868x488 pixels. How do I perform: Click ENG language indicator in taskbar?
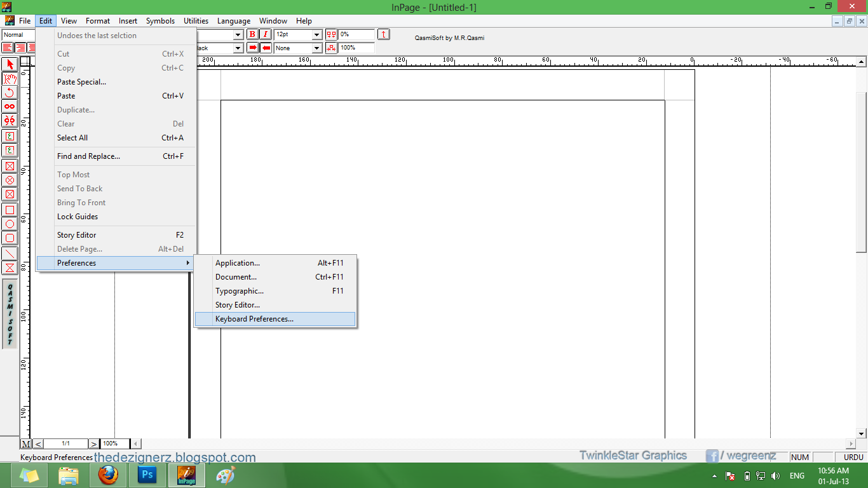(797, 475)
